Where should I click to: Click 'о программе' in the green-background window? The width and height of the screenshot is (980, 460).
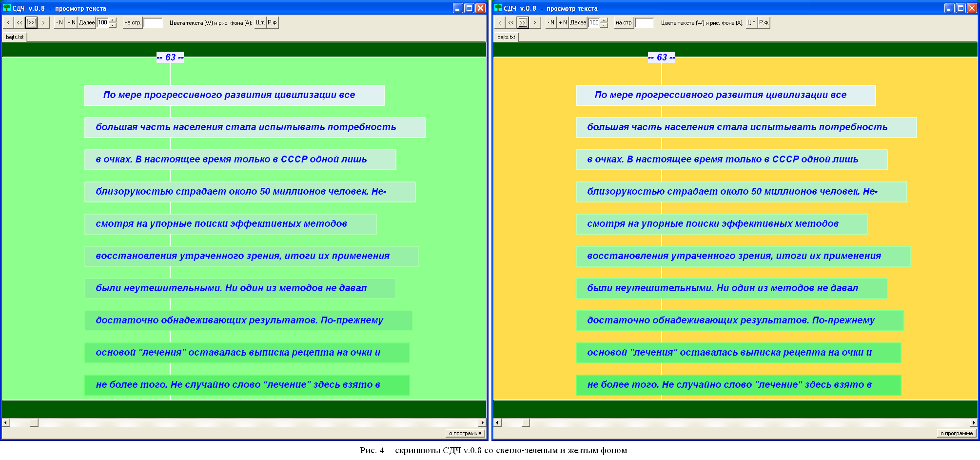click(465, 433)
